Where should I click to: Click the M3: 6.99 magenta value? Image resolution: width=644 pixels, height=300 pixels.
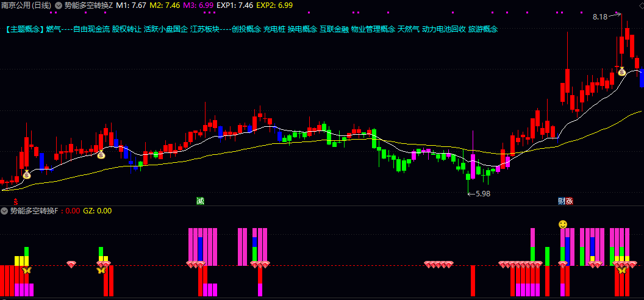198,5
